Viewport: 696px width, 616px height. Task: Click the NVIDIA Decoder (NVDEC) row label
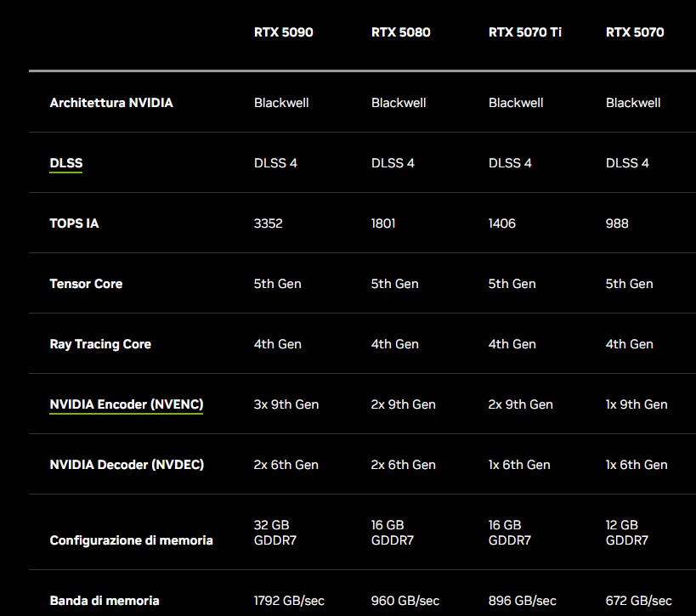tap(127, 465)
